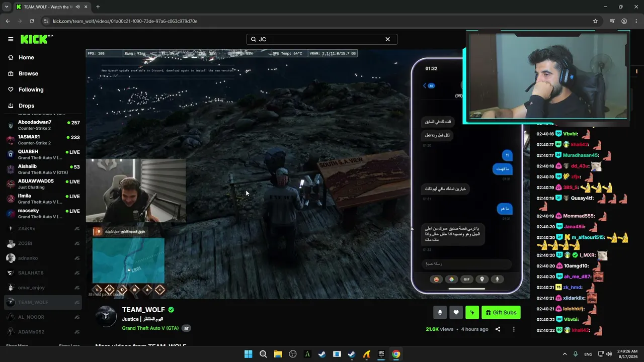This screenshot has height=362, width=644.
Task: Open the video's three-dot options menu
Action: [514, 329]
